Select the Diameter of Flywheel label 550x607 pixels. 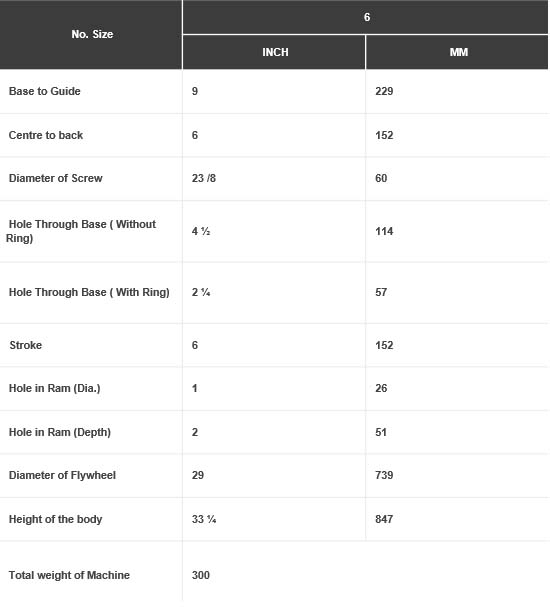click(62, 475)
